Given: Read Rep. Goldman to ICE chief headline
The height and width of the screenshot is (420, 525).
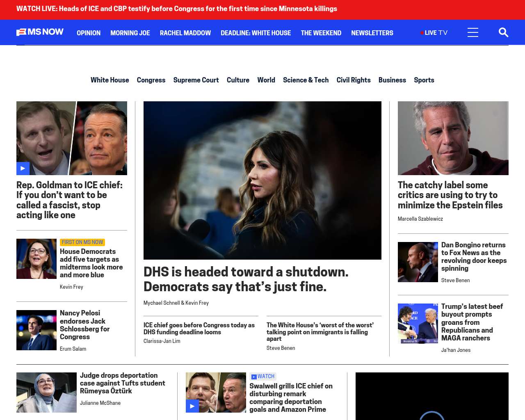Looking at the screenshot, I should 70,200.
